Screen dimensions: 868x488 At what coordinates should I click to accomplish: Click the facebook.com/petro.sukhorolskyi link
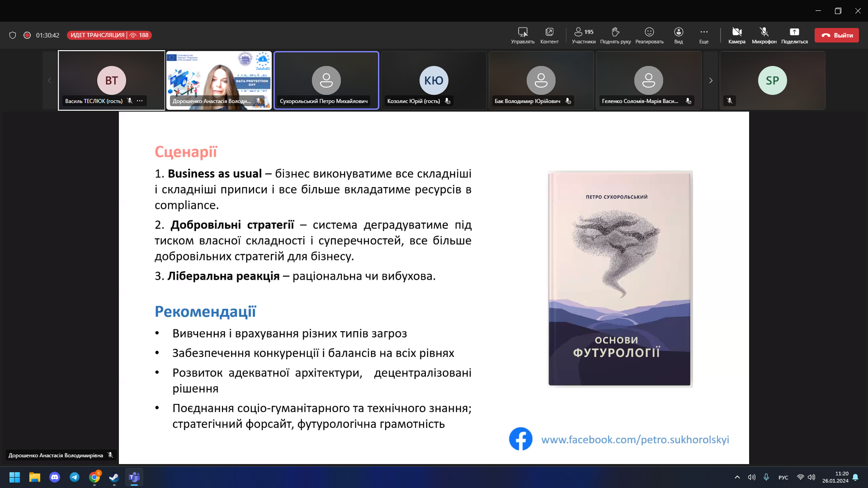pos(635,440)
